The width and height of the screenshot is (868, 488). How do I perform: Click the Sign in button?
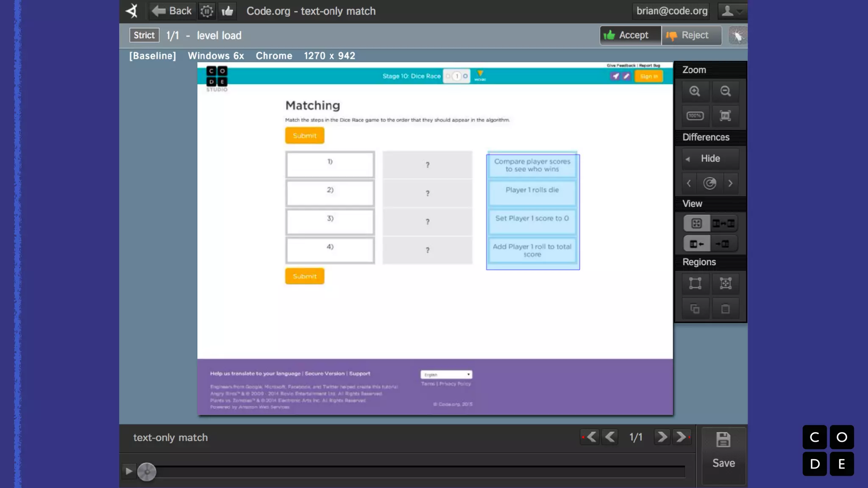(648, 76)
